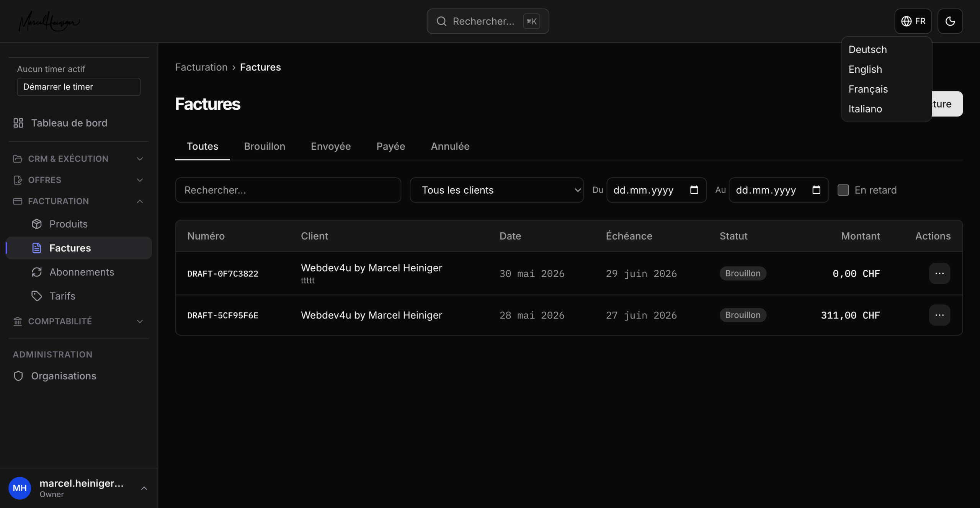980x508 pixels.
Task: Enable the En retard checkbox
Action: pos(843,190)
